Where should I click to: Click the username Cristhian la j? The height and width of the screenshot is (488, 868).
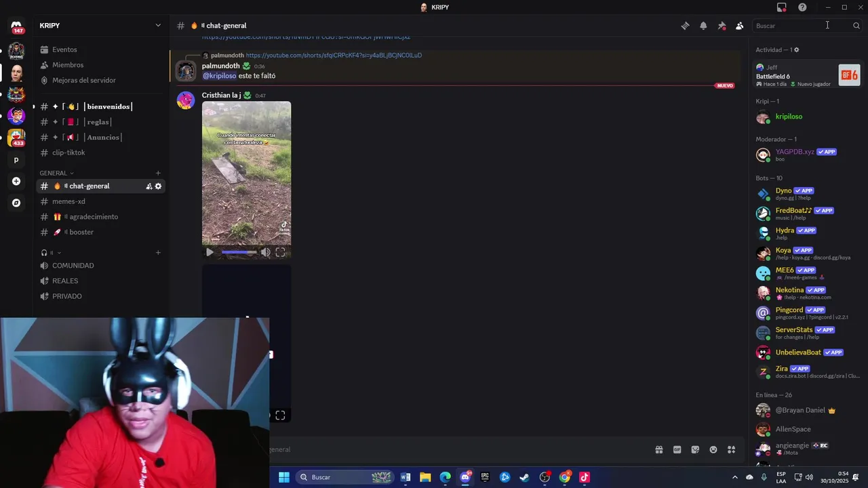[x=221, y=96]
